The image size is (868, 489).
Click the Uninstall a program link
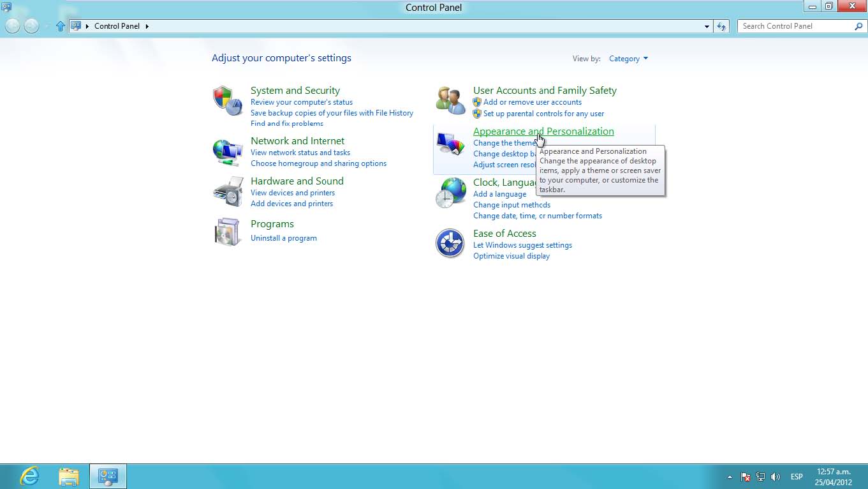pyautogui.click(x=284, y=238)
